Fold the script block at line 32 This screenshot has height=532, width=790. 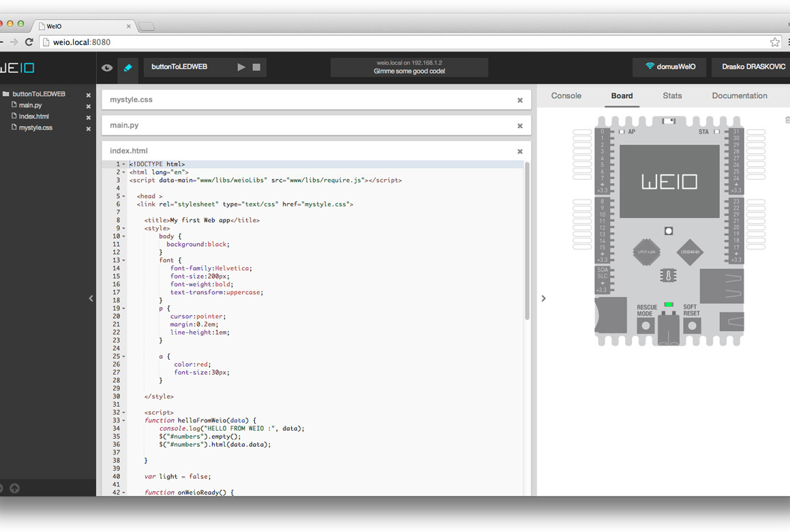(x=124, y=413)
